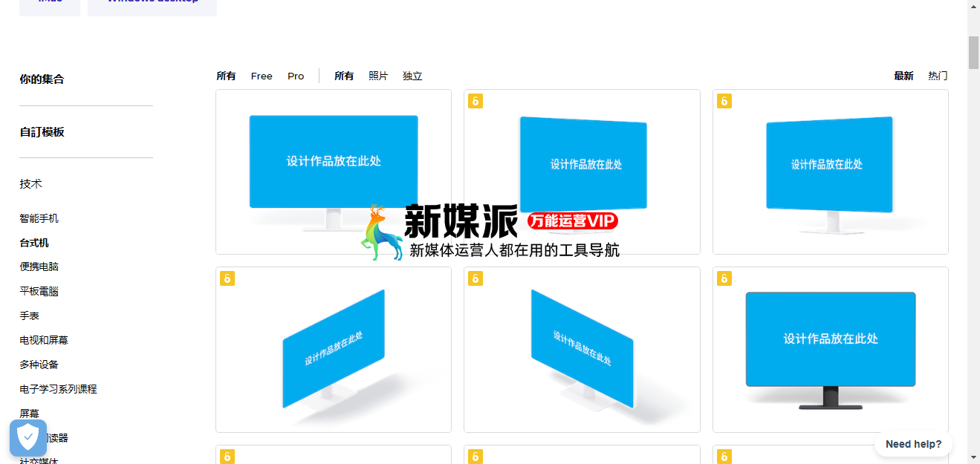Click lock badge on top-middle tilted monitor mockup
This screenshot has height=464, width=980.
476,101
